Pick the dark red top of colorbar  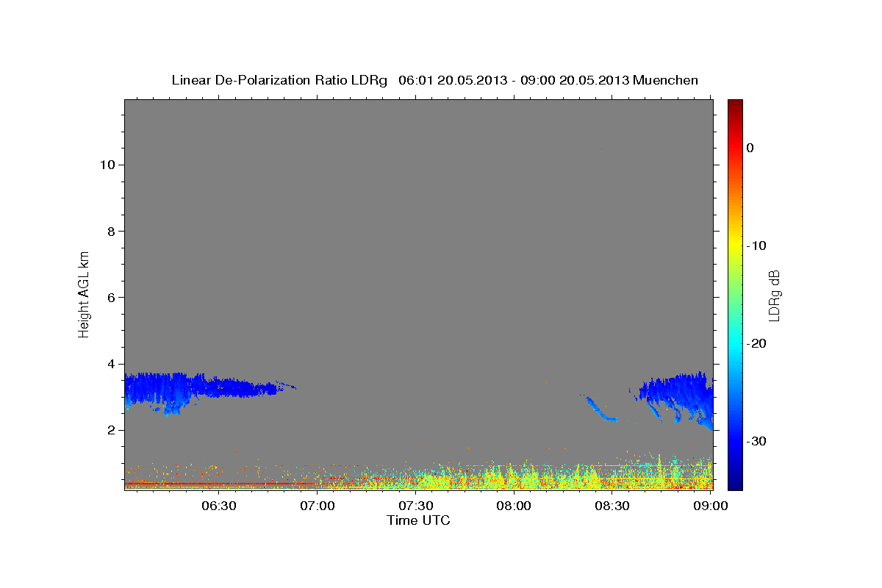pyautogui.click(x=735, y=104)
